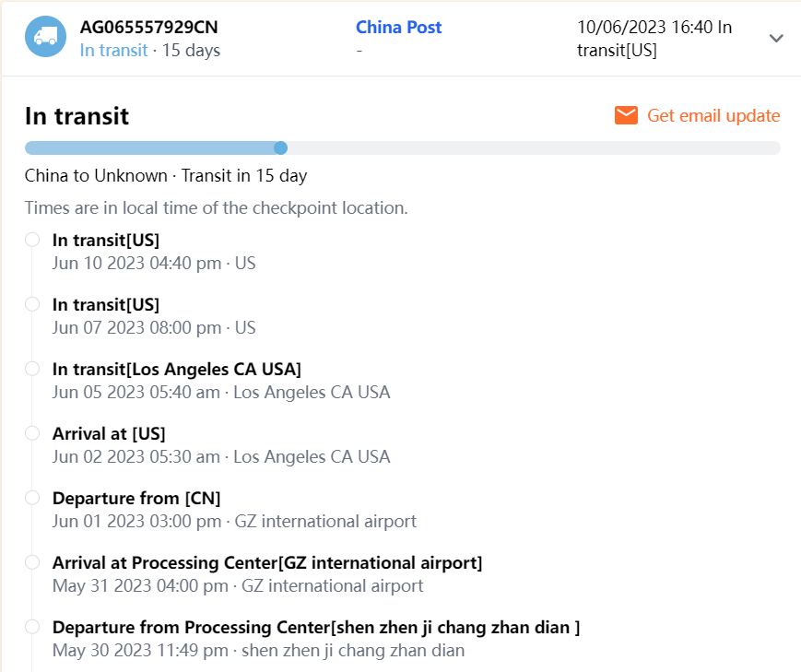The image size is (801, 672).
Task: Click Arrival at Processing Center entry title
Action: [x=267, y=562]
